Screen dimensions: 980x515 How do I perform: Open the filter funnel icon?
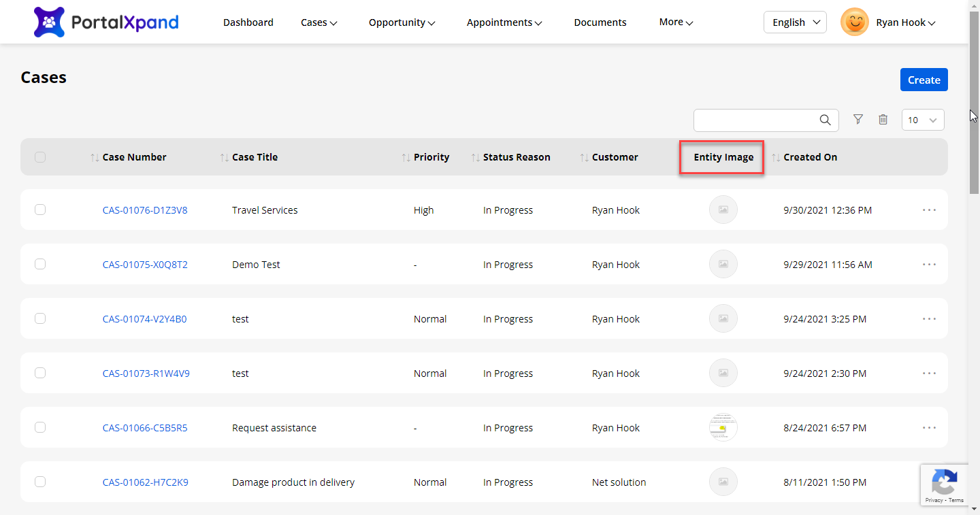(x=858, y=120)
